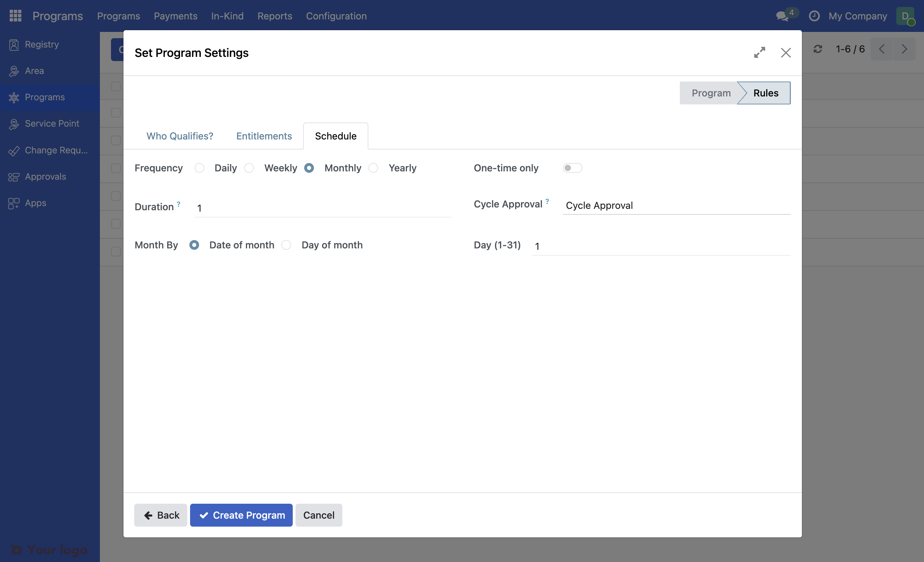Go to next page of records
924x562 pixels.
point(905,49)
